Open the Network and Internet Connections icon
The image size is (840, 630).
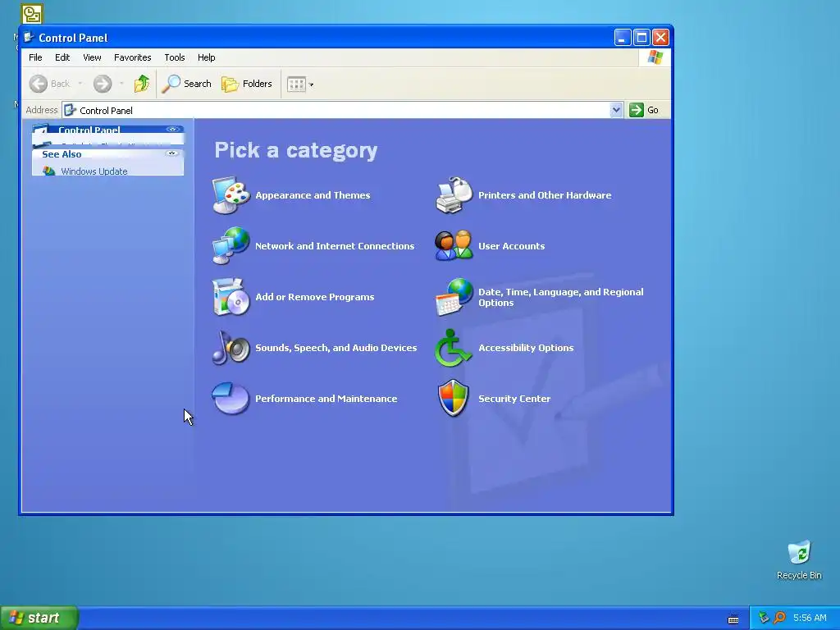231,246
